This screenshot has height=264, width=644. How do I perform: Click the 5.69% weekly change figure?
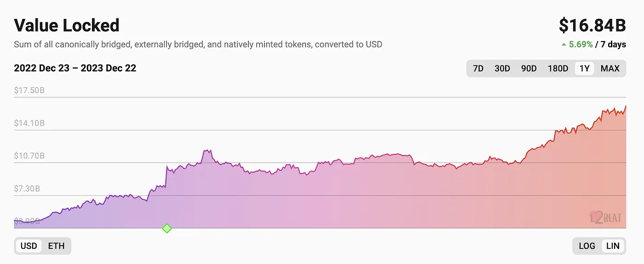pos(581,44)
